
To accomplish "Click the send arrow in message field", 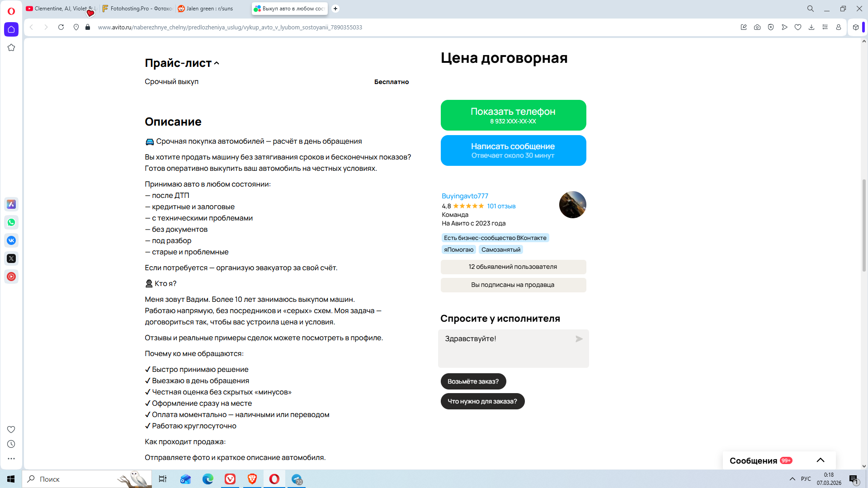I will pos(579,339).
